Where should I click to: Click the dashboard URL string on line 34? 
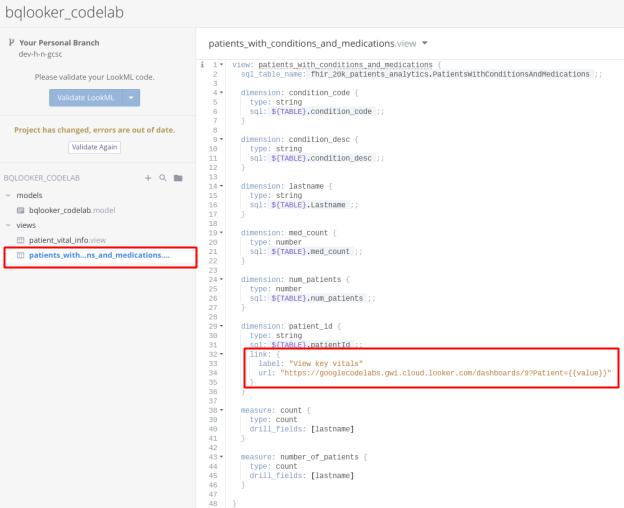[x=446, y=373]
